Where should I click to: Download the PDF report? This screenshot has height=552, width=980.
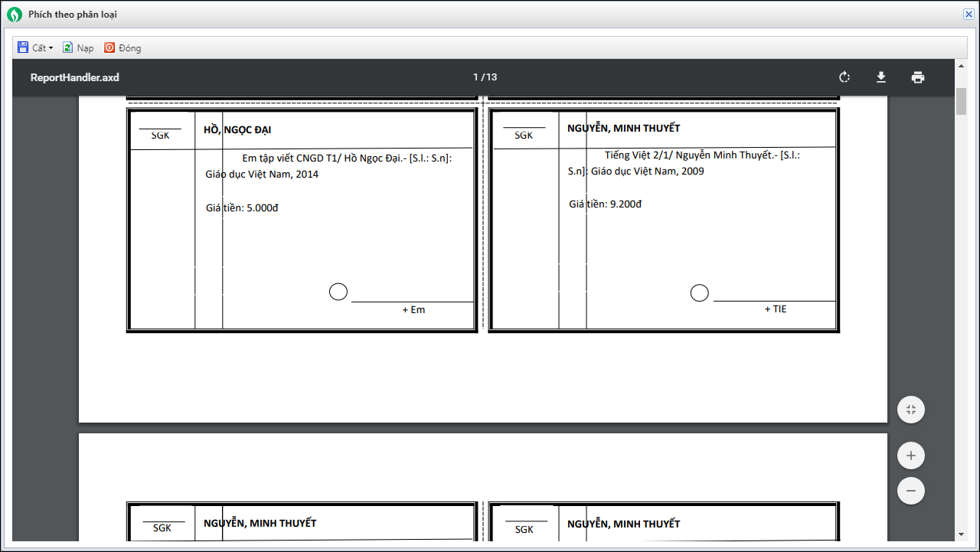click(x=881, y=77)
